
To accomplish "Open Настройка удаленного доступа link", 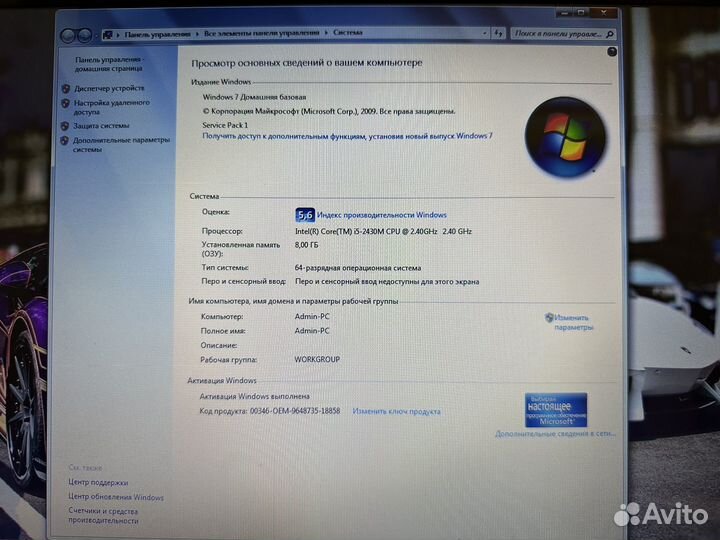I will click(112, 107).
